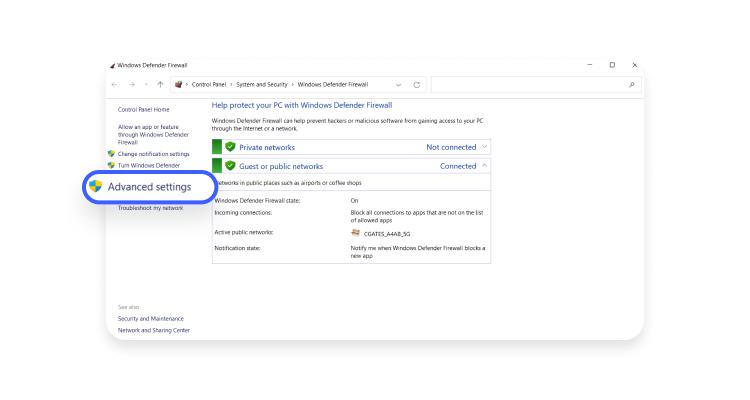Open Network and Sharing Center link
The width and height of the screenshot is (750, 400).
coord(154,330)
